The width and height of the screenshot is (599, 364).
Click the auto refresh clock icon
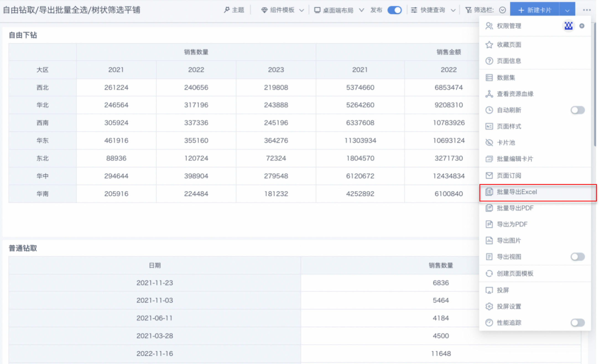[489, 110]
